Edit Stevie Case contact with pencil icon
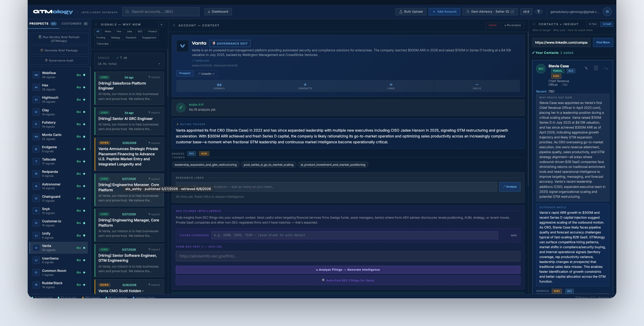 coord(586,68)
